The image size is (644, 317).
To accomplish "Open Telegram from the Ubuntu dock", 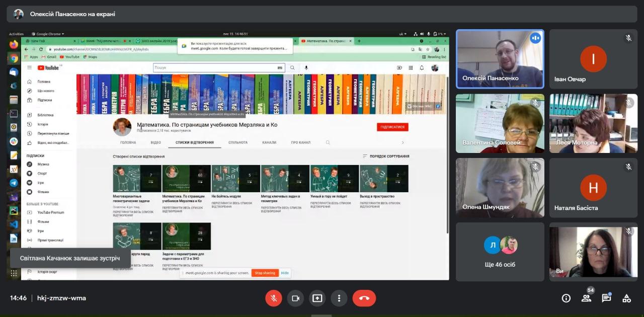I will point(14,183).
